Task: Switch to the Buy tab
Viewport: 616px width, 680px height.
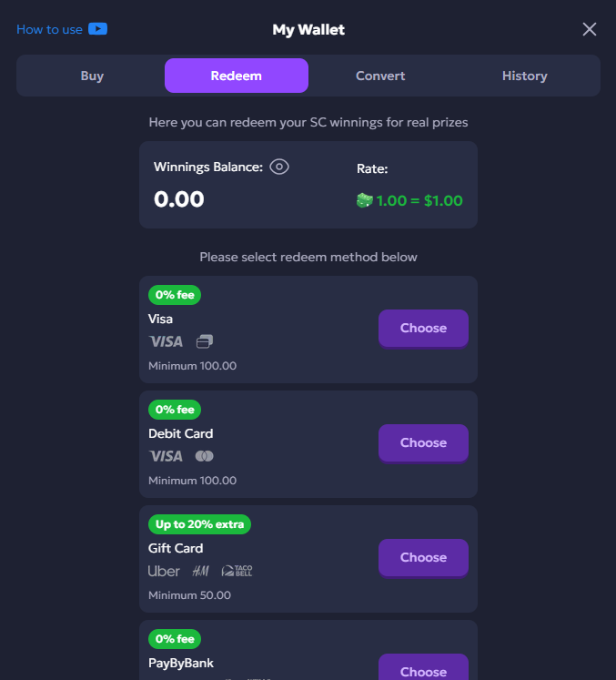Action: [x=92, y=76]
